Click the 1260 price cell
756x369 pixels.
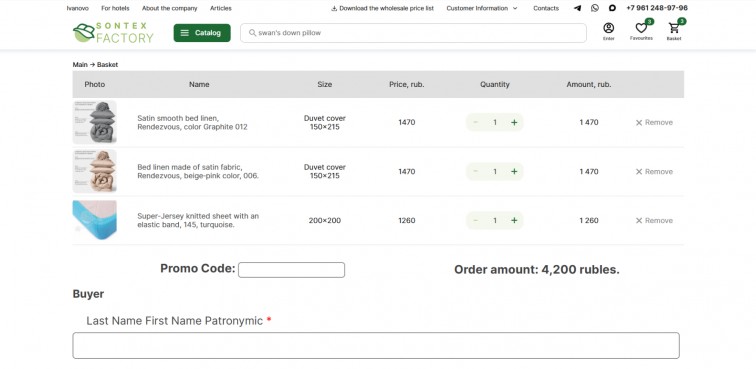pos(406,220)
